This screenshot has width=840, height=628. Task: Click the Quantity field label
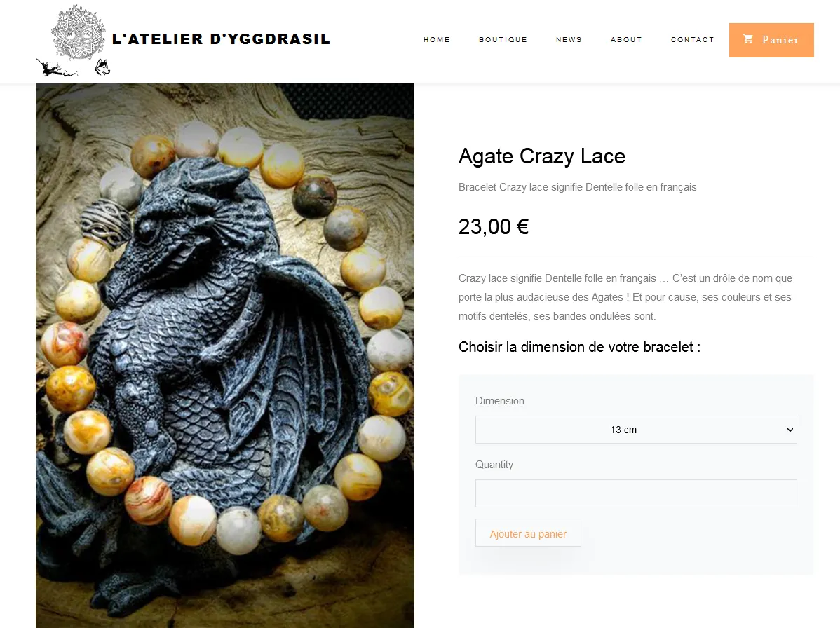pos(494,465)
